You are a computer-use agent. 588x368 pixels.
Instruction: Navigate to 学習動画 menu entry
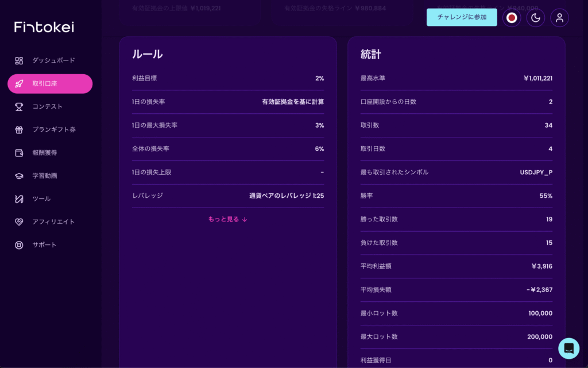[45, 175]
